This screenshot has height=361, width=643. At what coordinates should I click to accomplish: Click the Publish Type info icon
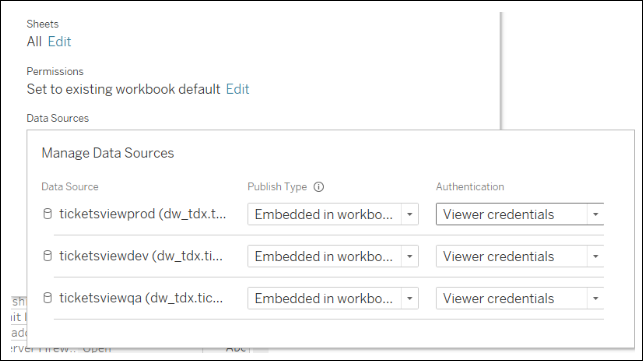[319, 187]
